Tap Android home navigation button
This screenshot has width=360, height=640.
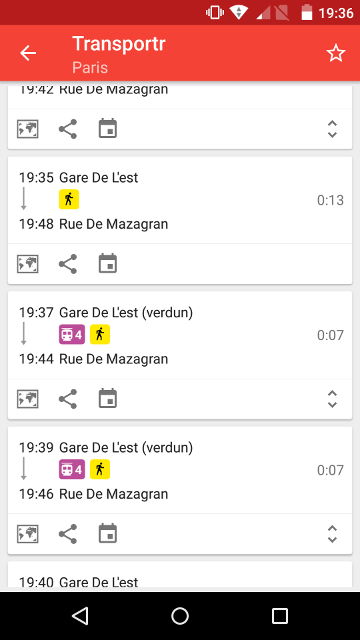click(180, 616)
